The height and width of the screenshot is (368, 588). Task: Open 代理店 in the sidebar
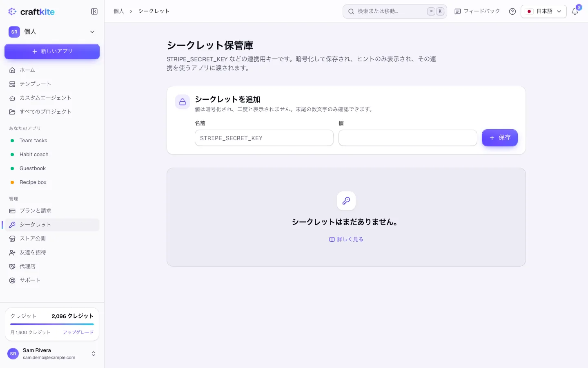pos(52,266)
